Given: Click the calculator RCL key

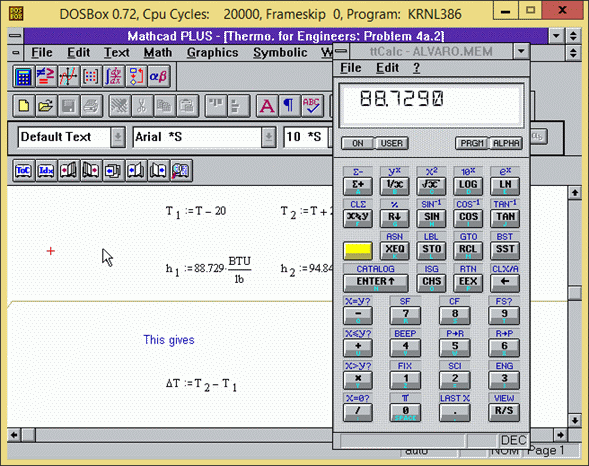Looking at the screenshot, I should pyautogui.click(x=468, y=250).
